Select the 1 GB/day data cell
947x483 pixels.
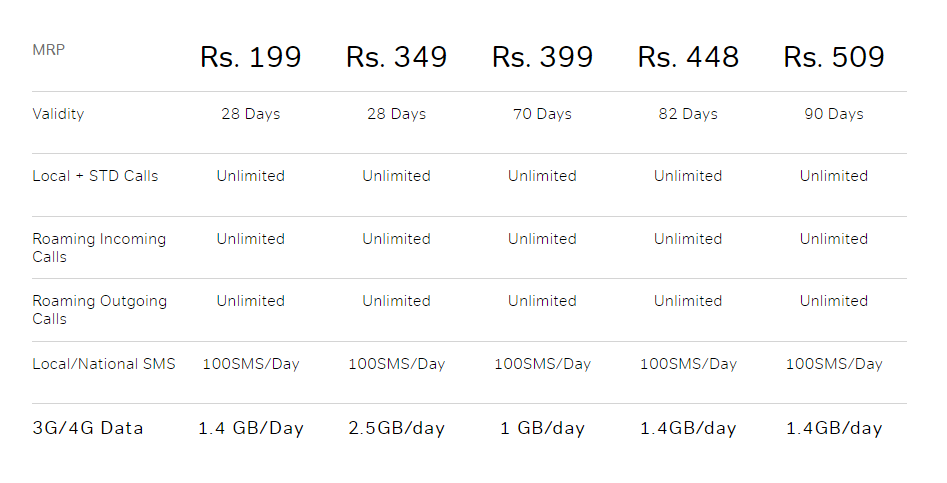(542, 428)
